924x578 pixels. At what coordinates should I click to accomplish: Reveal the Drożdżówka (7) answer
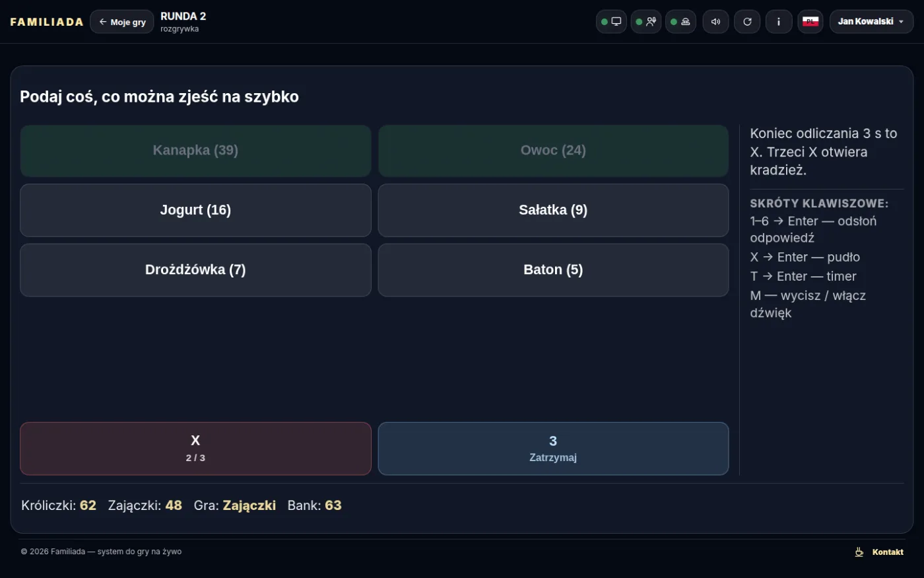pyautogui.click(x=195, y=270)
